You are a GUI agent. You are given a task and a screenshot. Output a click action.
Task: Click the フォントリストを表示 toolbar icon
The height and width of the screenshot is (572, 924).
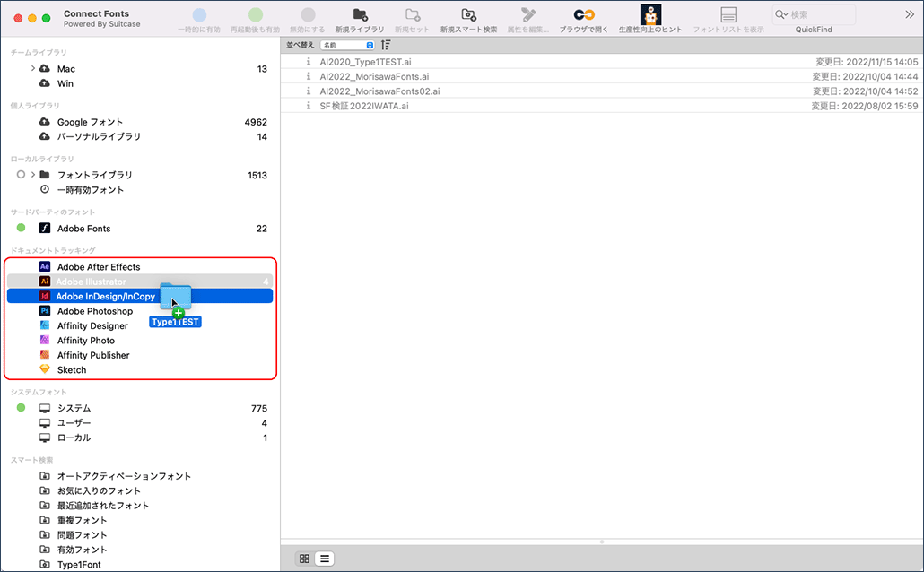coord(728,14)
